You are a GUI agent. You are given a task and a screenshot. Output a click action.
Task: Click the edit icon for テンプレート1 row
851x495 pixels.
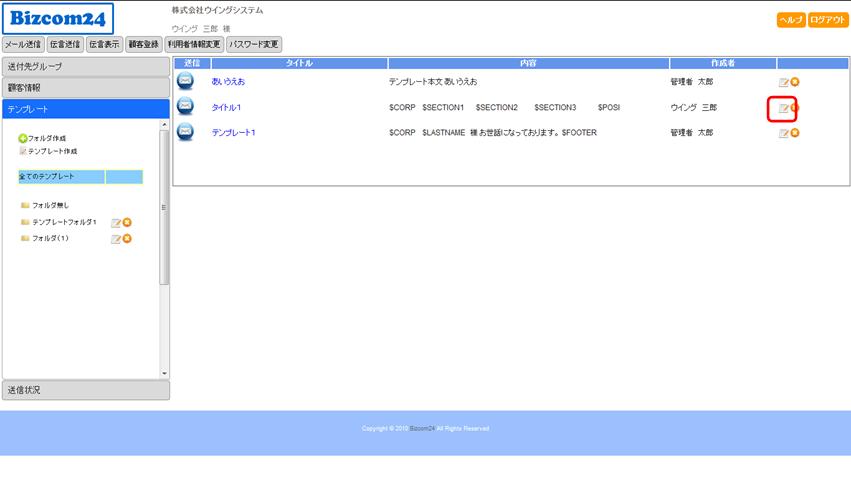(783, 133)
